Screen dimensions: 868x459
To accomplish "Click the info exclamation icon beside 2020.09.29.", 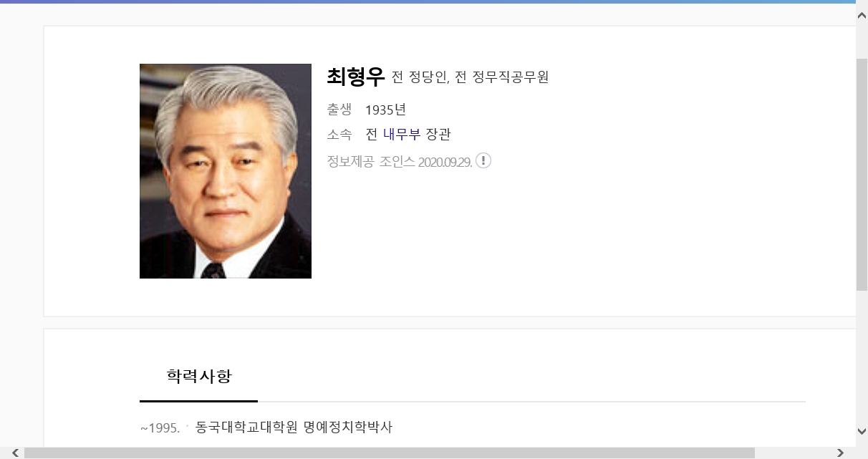I will pos(483,160).
